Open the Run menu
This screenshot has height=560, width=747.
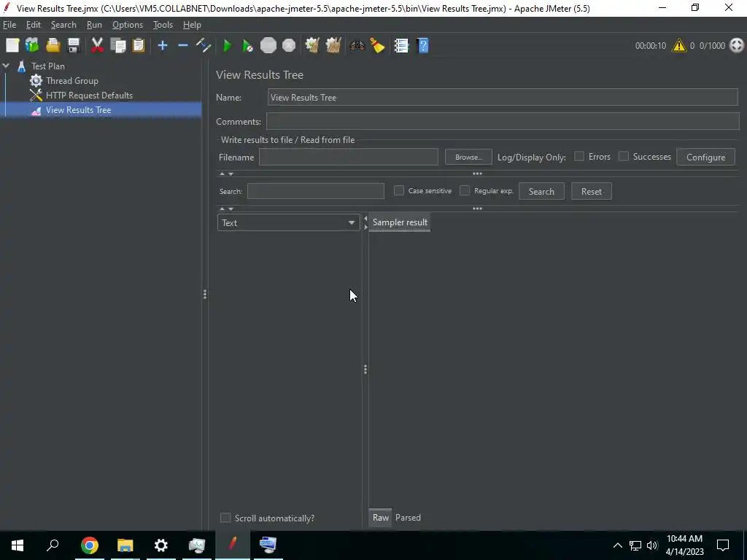[94, 25]
